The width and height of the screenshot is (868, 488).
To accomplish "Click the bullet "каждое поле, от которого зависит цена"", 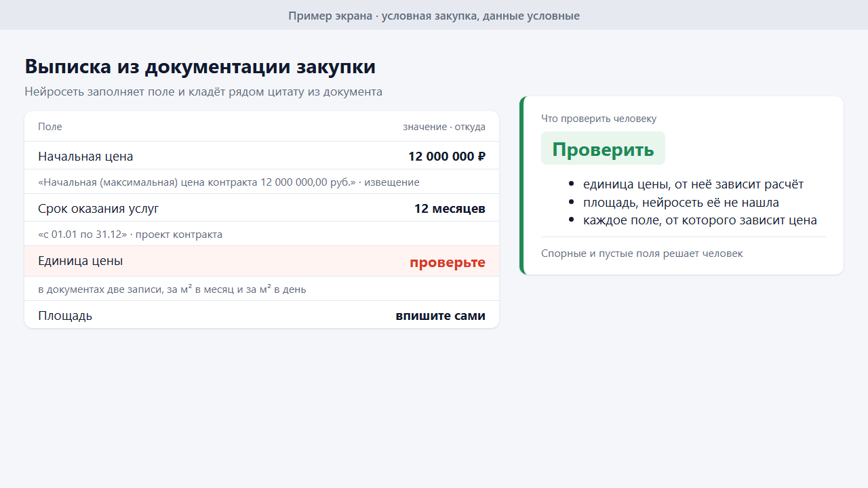I will click(x=700, y=220).
